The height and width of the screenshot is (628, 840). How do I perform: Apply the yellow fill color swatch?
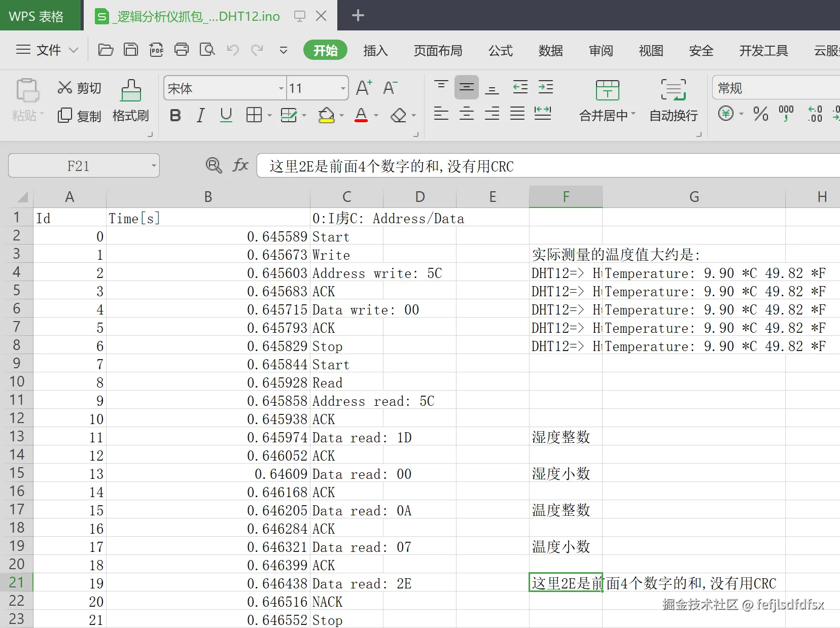[x=326, y=116]
